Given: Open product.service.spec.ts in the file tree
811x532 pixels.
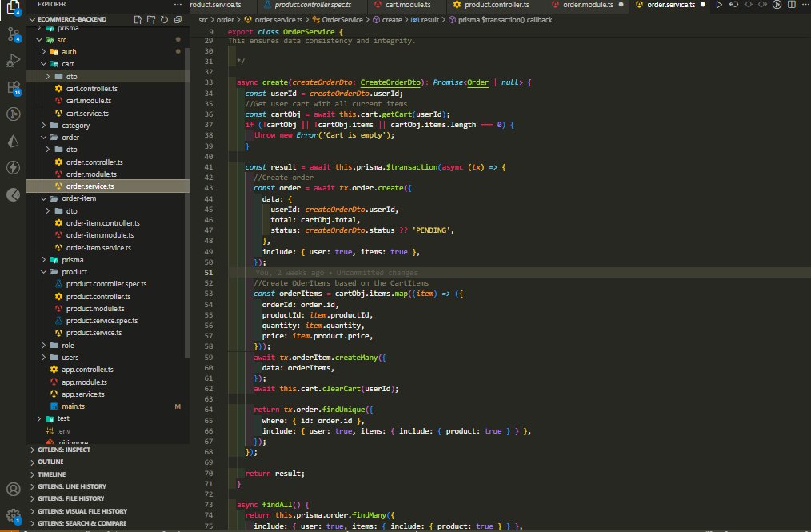Looking at the screenshot, I should [102, 321].
